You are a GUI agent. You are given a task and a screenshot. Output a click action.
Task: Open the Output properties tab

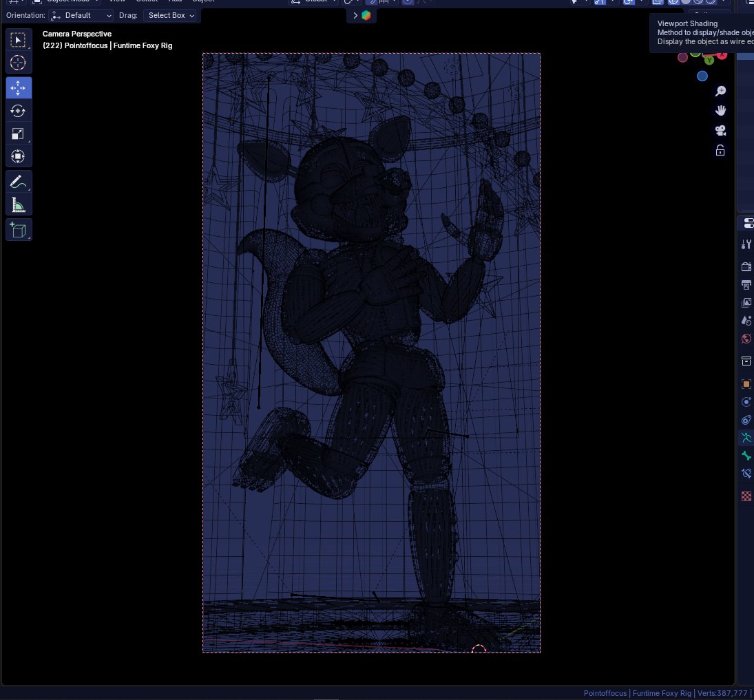tap(746, 285)
